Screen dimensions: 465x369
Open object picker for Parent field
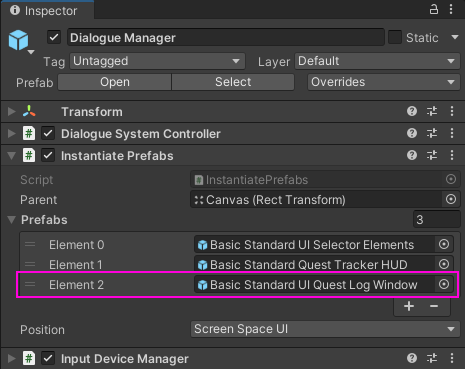(451, 199)
